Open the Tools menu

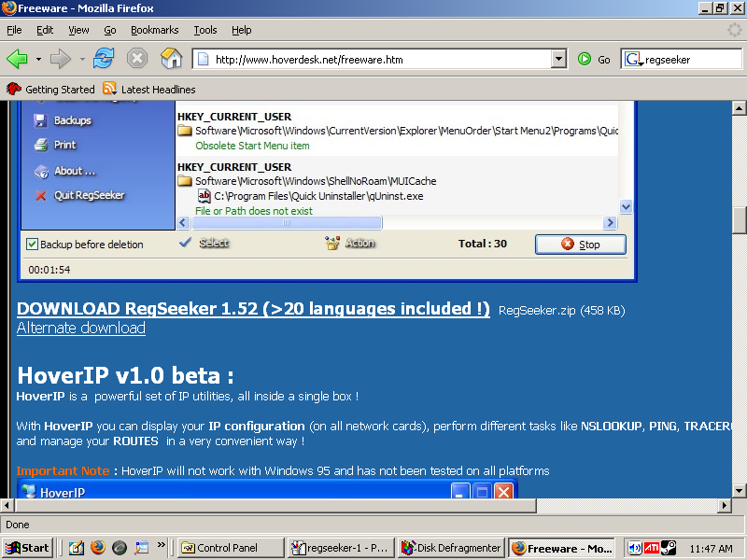point(204,30)
